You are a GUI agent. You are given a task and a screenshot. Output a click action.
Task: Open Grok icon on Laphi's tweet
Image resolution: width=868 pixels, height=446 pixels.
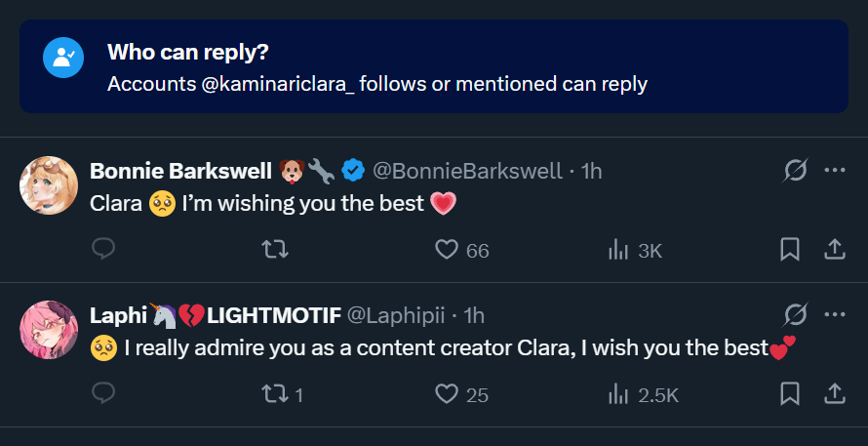tap(795, 314)
